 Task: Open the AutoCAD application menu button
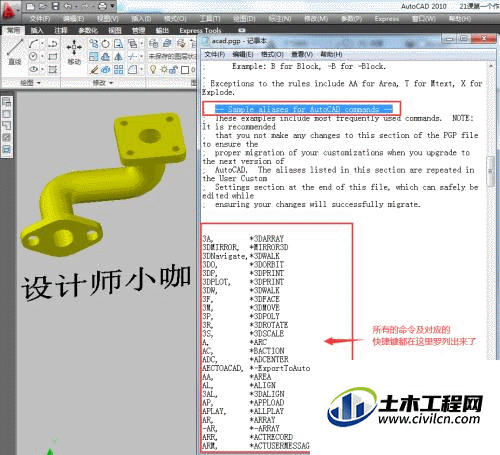point(10,12)
